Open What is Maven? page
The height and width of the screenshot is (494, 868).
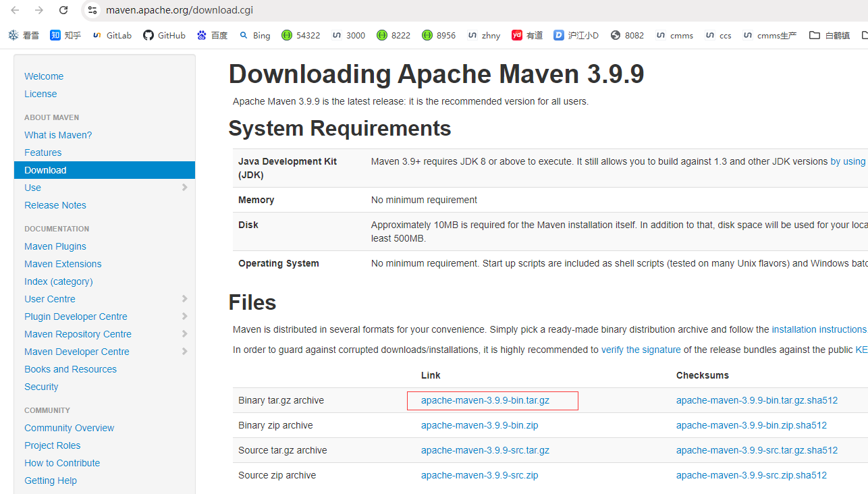coord(58,135)
